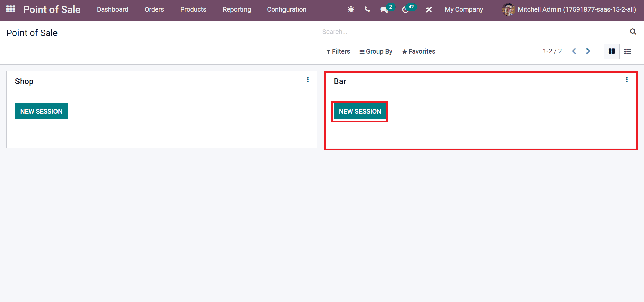Open Mitchell Admin user menu
The width and height of the screenshot is (644, 302).
point(569,10)
